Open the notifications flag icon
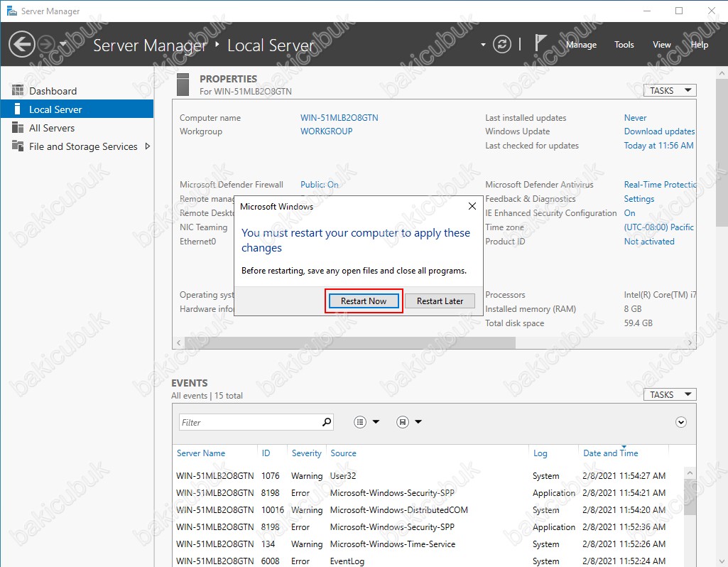The image size is (728, 567). (x=539, y=43)
